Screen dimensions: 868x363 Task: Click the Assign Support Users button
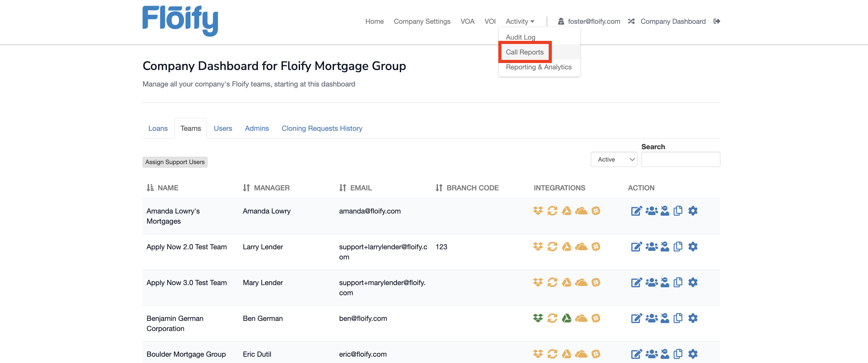click(175, 162)
